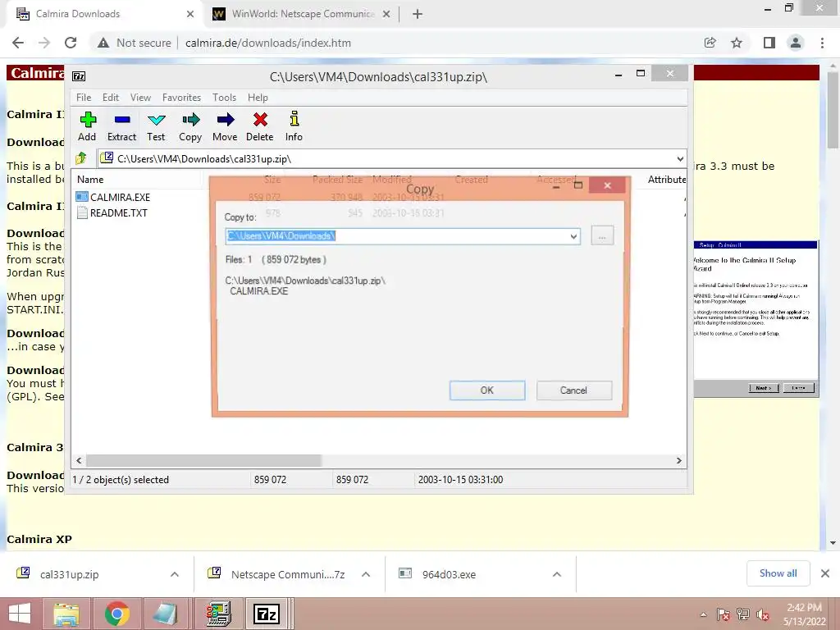This screenshot has height=630, width=840.
Task: Expand the Copy to path dropdown
Action: (573, 236)
